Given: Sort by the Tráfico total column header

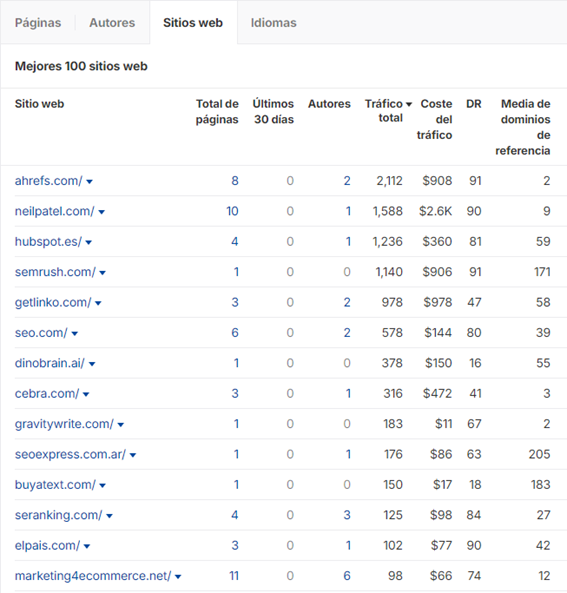Looking at the screenshot, I should coord(384,110).
